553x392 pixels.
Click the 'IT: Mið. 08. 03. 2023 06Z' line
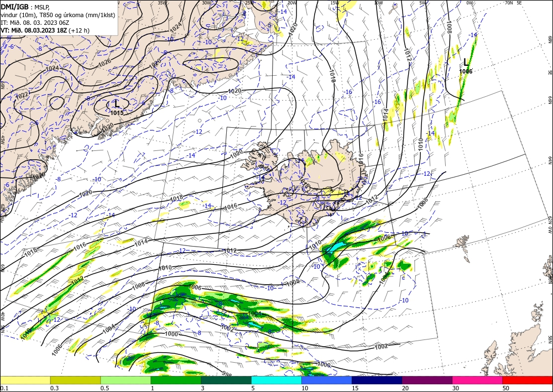(35, 22)
